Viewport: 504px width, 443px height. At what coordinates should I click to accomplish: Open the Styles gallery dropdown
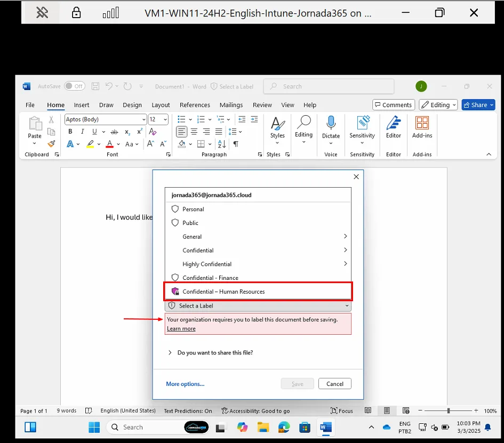tap(277, 131)
